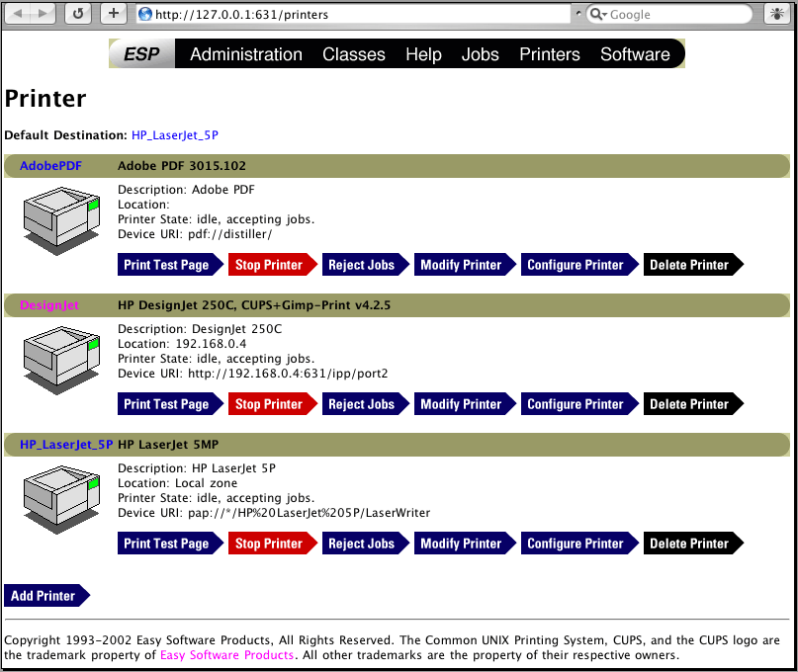The width and height of the screenshot is (798, 672).
Task: Reject Jobs for HP_LaserJet_5P
Action: point(365,544)
